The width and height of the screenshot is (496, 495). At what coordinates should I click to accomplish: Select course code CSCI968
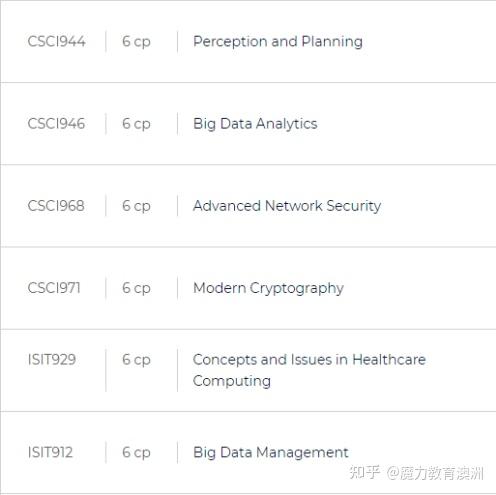pos(56,206)
